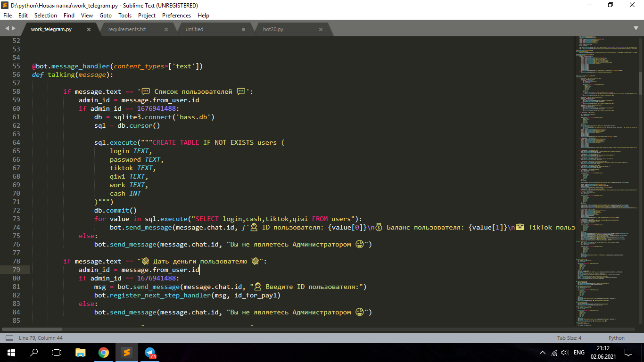Click the vertical scrollbar thumb
This screenshot has height=362, width=644.
click(x=640, y=83)
